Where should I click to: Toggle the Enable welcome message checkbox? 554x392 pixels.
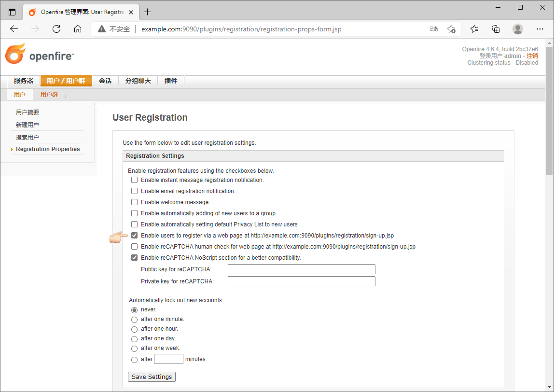tap(134, 202)
